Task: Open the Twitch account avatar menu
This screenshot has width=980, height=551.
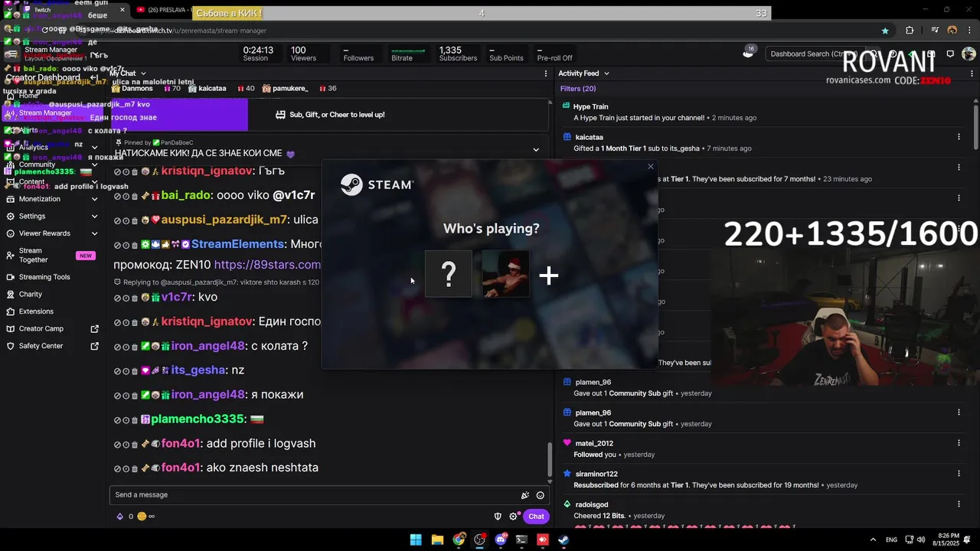Action: click(969, 54)
